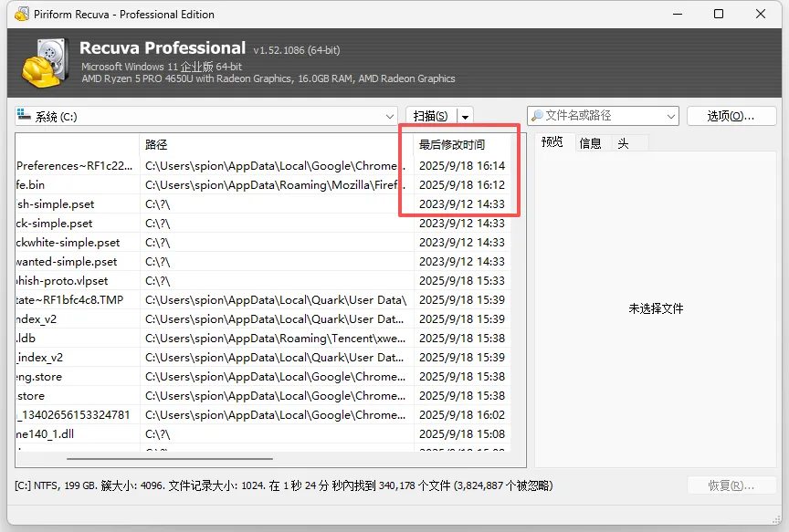Viewport: 789px width, 532px height.
Task: Click the 2025/9/18 15:33 timestamp
Action: [x=462, y=280]
